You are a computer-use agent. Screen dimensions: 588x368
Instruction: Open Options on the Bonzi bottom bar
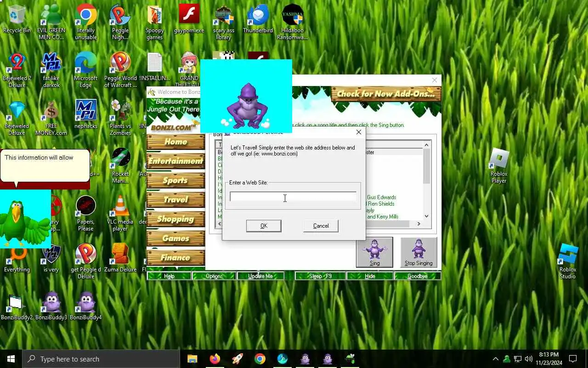tap(214, 276)
